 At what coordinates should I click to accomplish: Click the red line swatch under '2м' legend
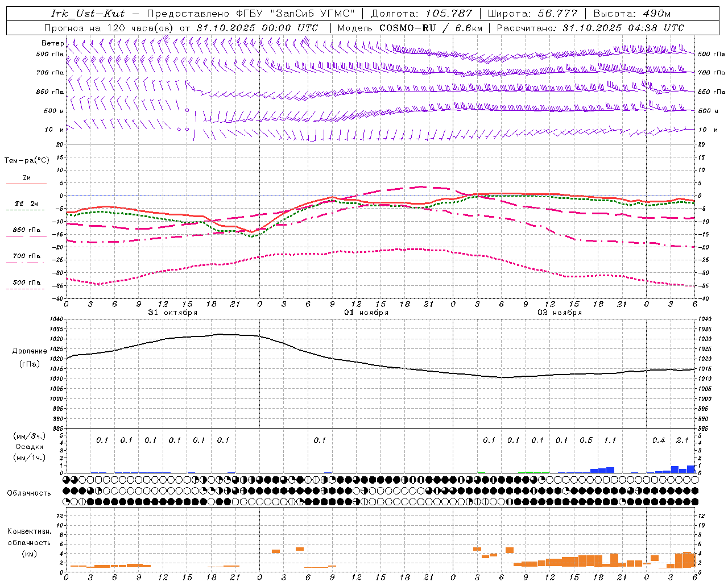coord(26,184)
